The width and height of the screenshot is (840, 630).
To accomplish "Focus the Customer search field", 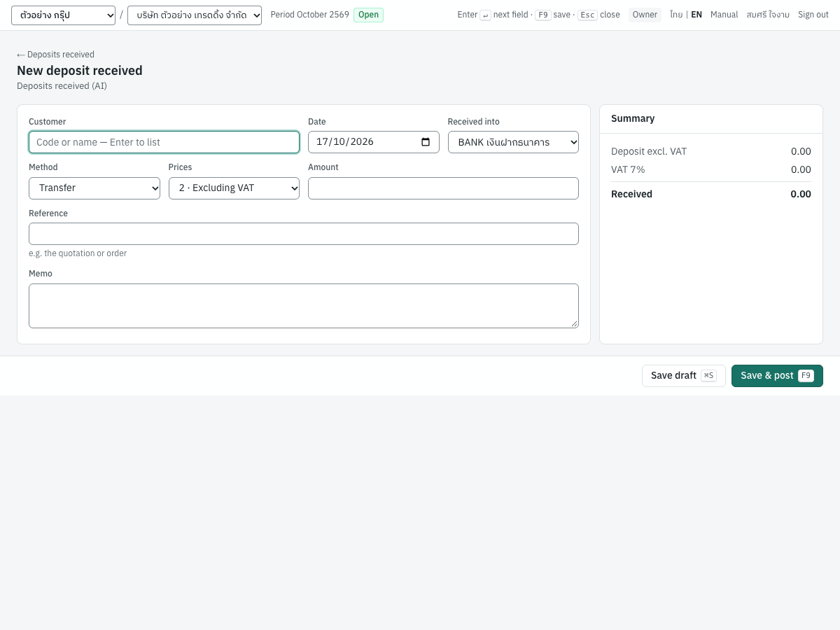I will (x=164, y=142).
